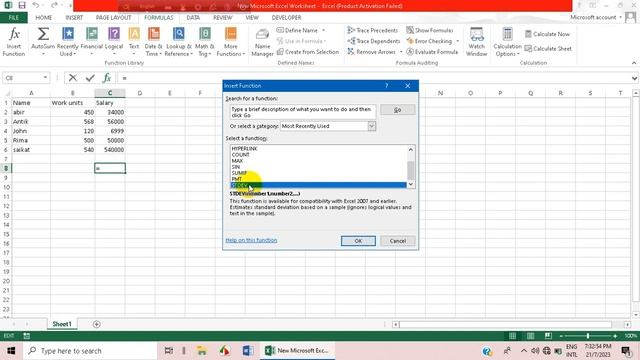Open Word from the taskbar
The height and width of the screenshot is (360, 640).
coord(247,351)
